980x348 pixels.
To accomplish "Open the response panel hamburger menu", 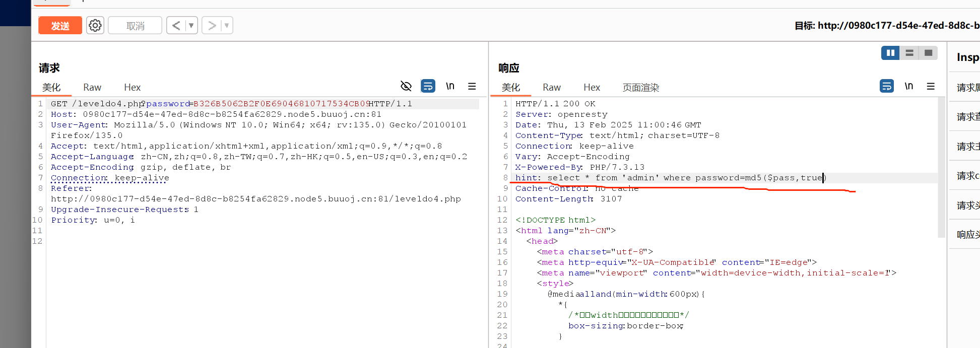I will (931, 86).
